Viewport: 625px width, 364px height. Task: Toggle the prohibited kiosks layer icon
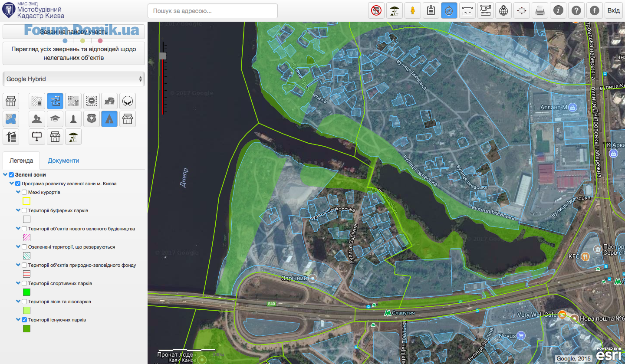376,11
